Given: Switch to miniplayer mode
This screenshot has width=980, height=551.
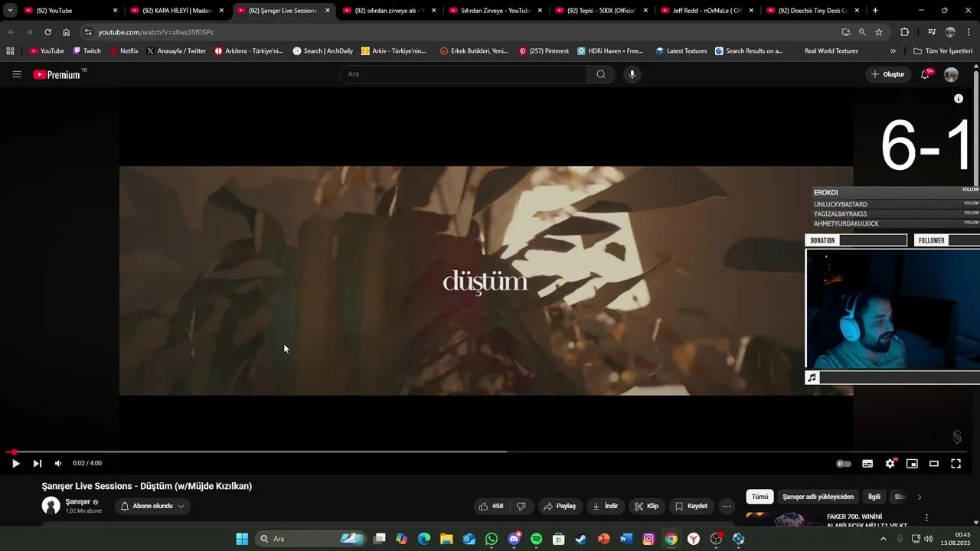Looking at the screenshot, I should tap(912, 463).
